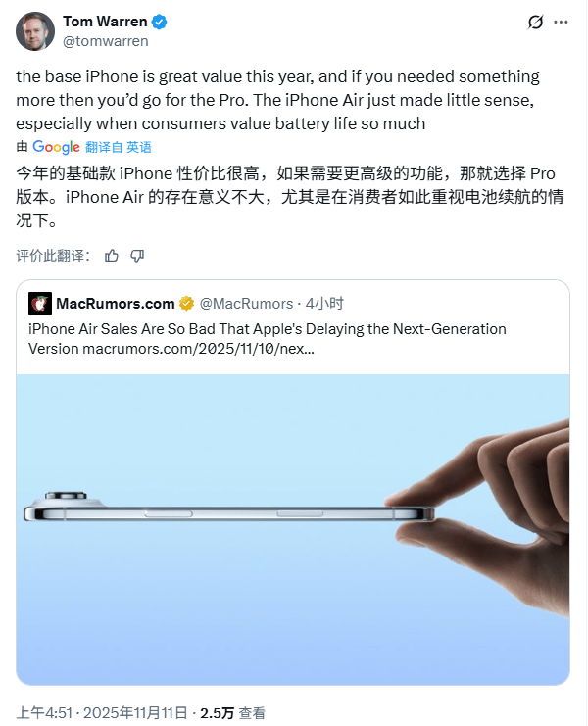Viewport: 588px width, 726px height.
Task: Click the Google translation logo
Action: point(56,147)
